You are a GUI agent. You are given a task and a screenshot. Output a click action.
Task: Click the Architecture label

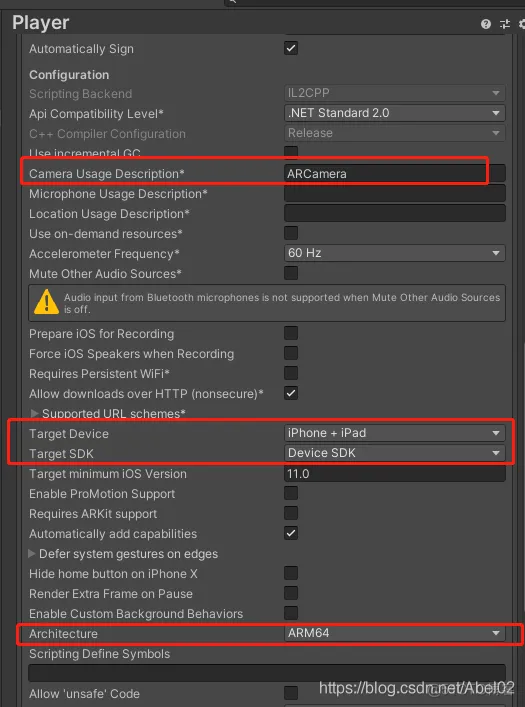coord(63,634)
